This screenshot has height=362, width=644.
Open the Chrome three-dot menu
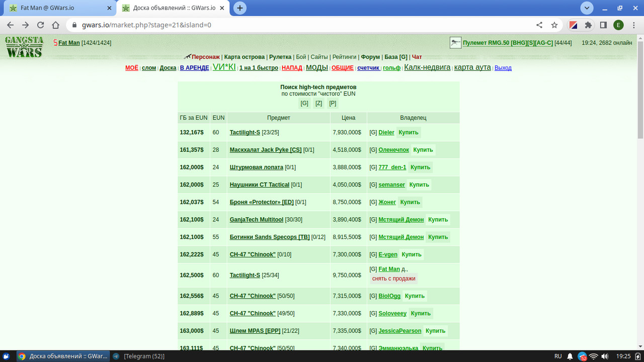633,25
